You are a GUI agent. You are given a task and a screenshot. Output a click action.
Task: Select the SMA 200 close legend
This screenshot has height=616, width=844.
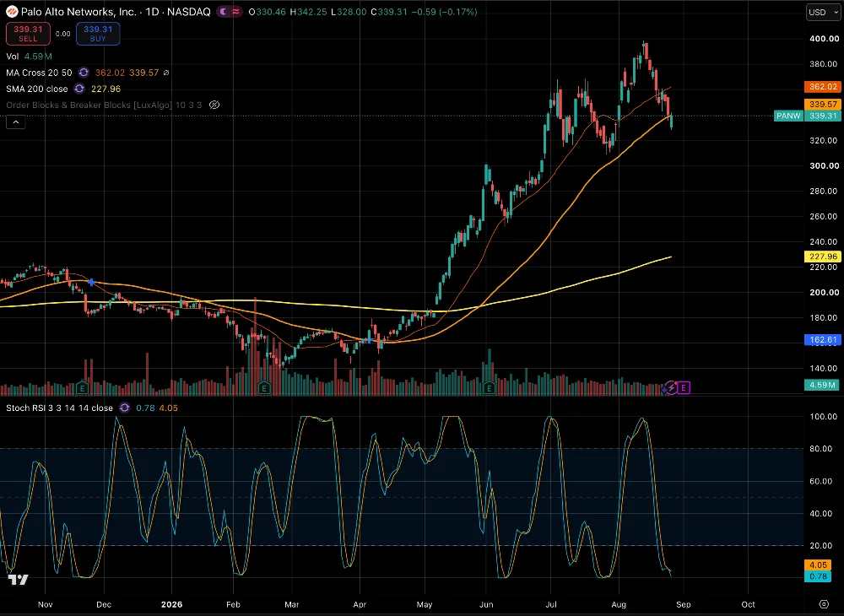[37, 89]
